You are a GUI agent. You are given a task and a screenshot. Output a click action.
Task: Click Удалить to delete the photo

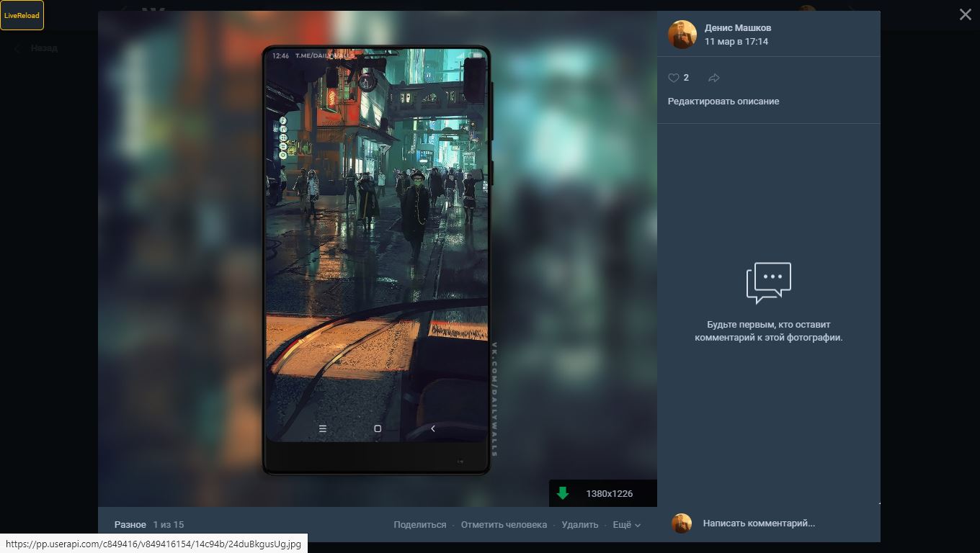click(x=580, y=525)
